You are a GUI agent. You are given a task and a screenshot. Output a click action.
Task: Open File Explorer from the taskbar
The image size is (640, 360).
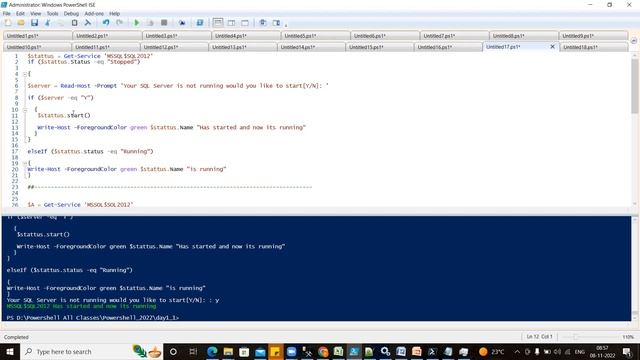[x=228, y=351]
